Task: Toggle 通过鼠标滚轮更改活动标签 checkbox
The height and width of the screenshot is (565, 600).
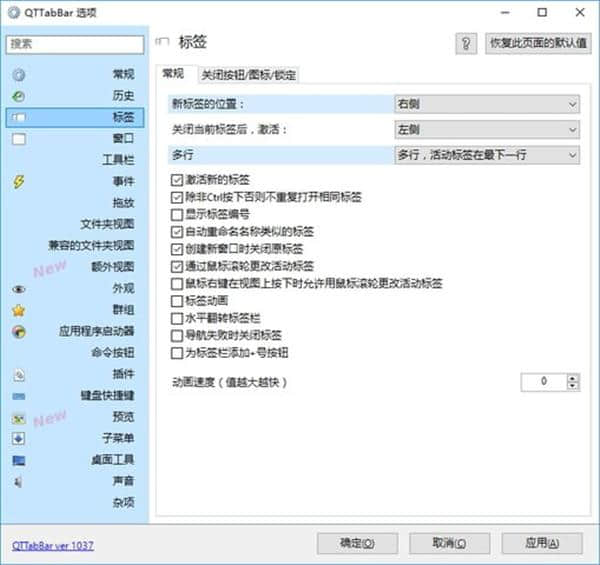Action: point(177,267)
